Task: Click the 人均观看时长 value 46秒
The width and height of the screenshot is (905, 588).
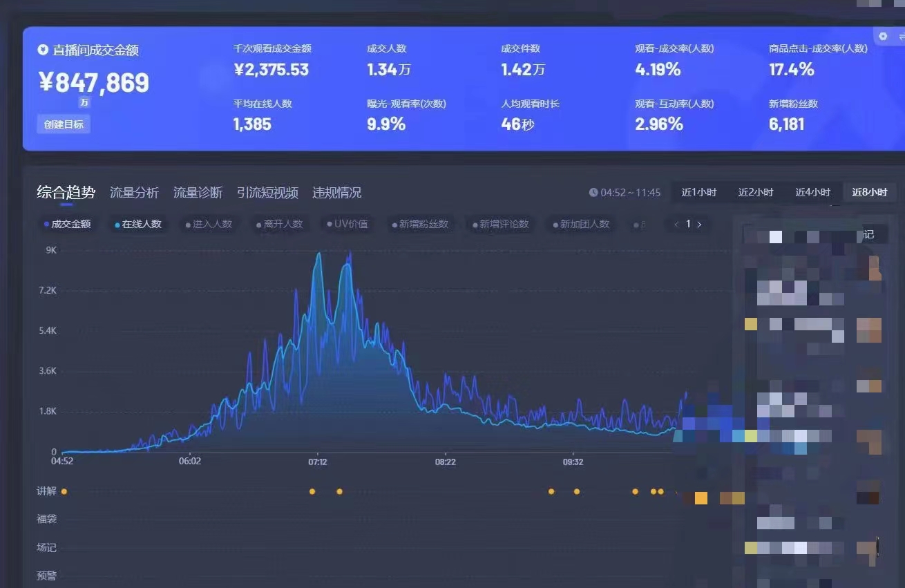Action: (517, 124)
